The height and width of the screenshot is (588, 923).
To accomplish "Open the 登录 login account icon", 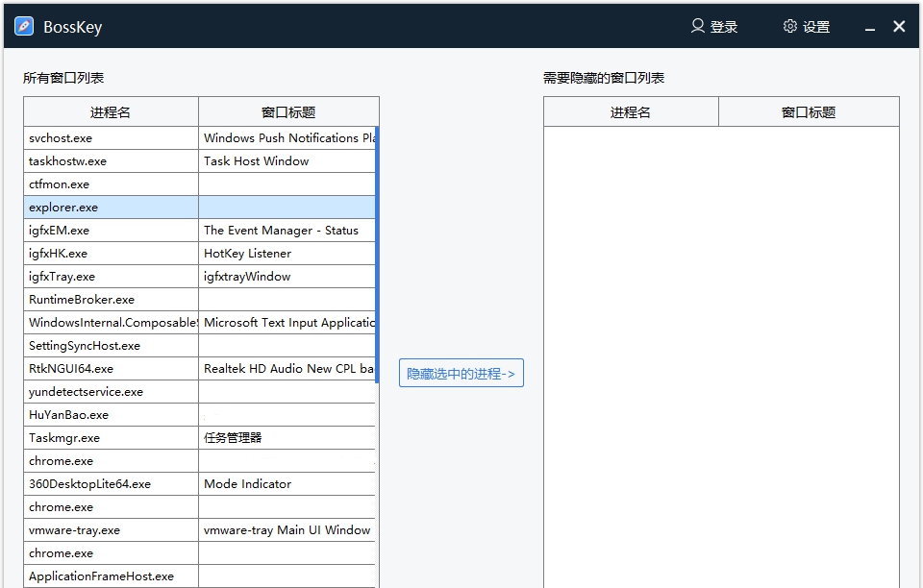I will coord(698,26).
